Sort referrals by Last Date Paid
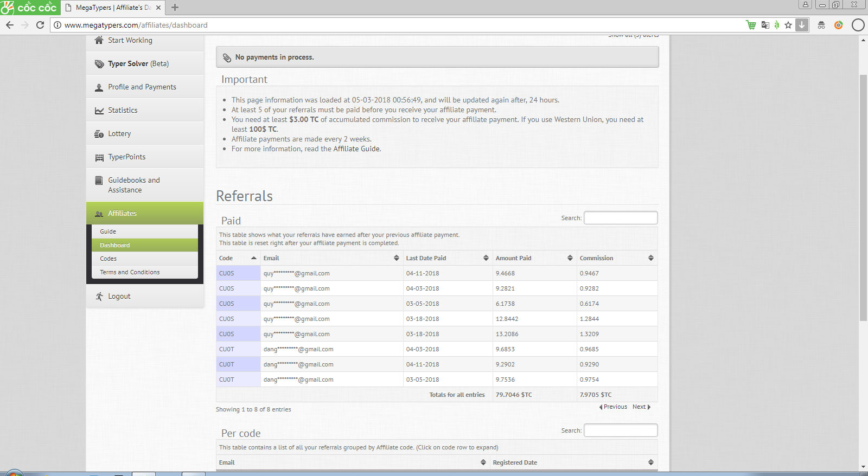868x476 pixels. [x=446, y=258]
